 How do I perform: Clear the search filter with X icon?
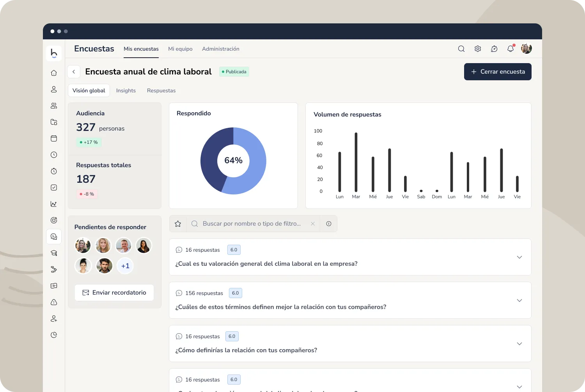pyautogui.click(x=312, y=224)
